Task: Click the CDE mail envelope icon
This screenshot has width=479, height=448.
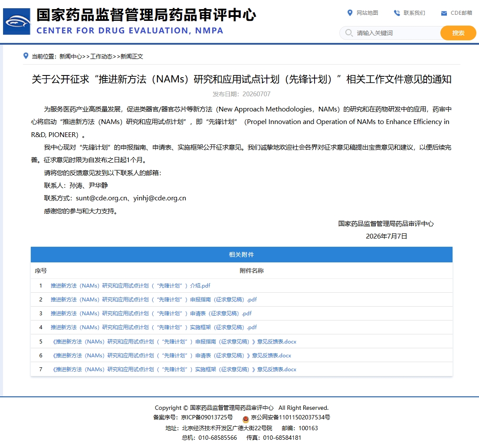Action: tap(444, 13)
